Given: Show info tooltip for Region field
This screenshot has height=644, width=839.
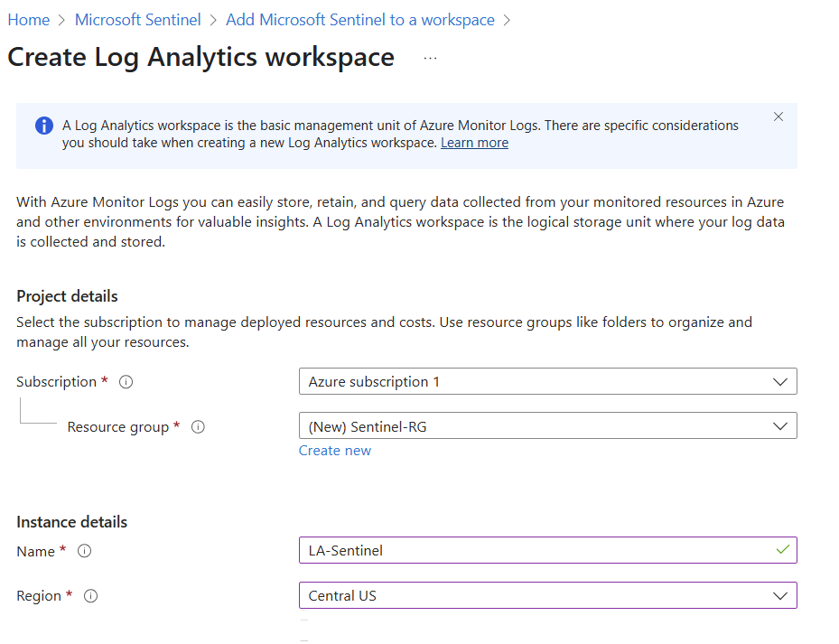Looking at the screenshot, I should [x=91, y=596].
